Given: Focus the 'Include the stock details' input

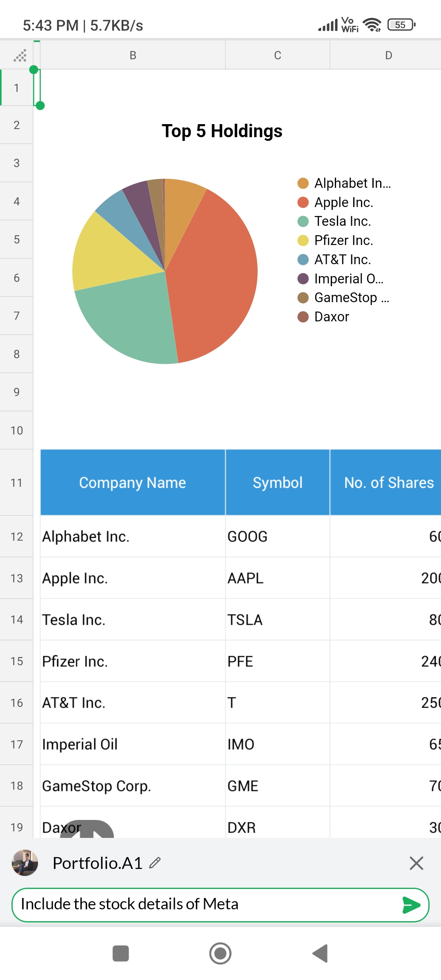Looking at the screenshot, I should pos(204,904).
